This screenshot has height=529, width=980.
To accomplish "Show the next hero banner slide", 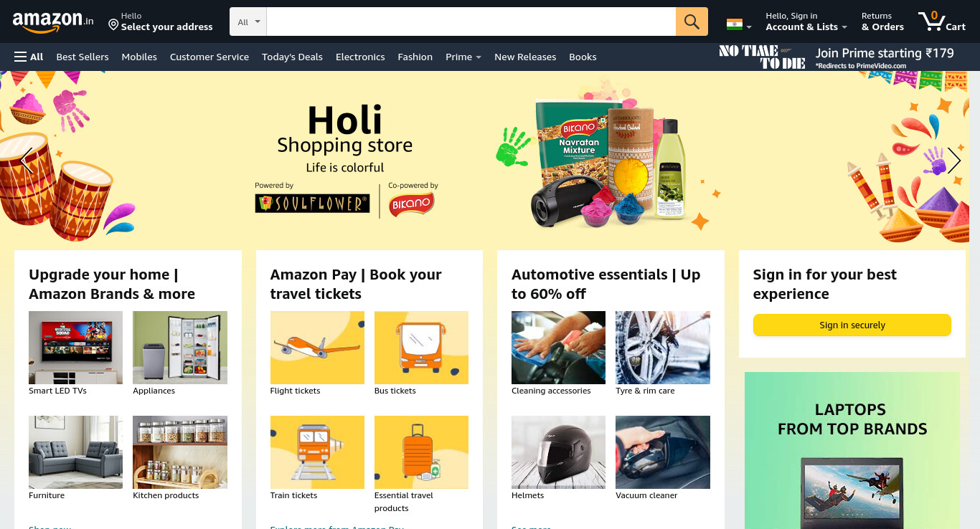I will point(953,161).
